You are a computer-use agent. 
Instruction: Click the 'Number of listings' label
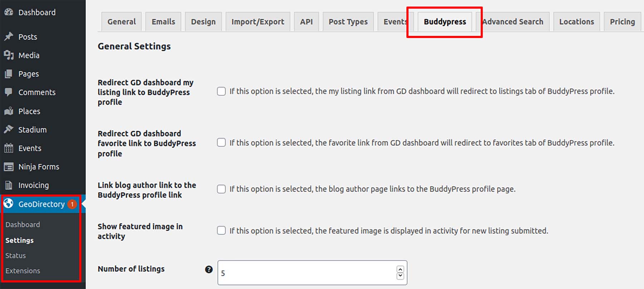point(131,269)
